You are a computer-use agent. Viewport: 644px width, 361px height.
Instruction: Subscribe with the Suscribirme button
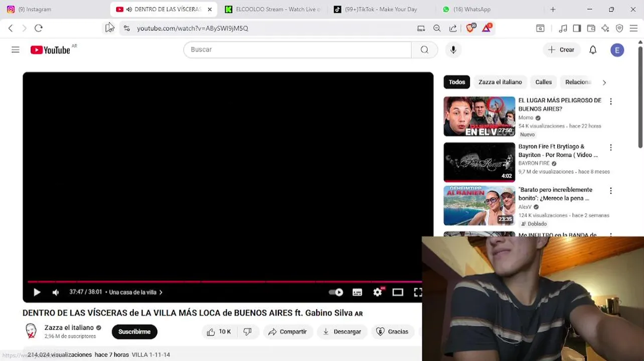click(x=134, y=332)
